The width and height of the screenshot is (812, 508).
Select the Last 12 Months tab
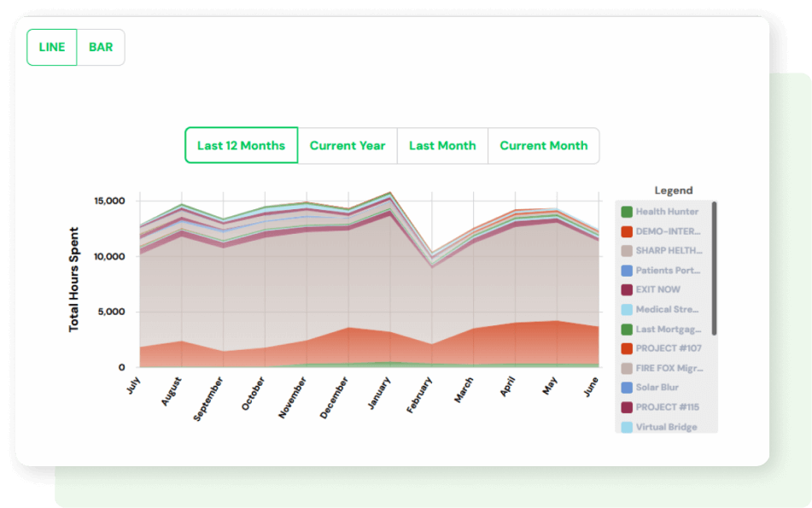click(241, 145)
